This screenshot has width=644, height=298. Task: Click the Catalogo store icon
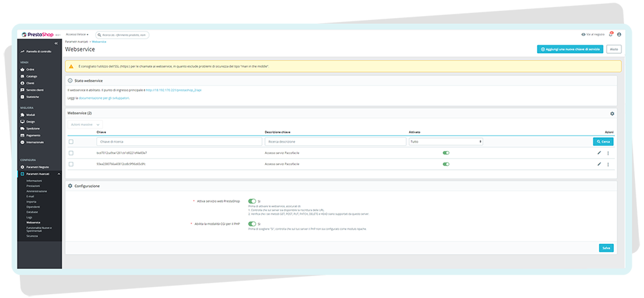pyautogui.click(x=23, y=76)
